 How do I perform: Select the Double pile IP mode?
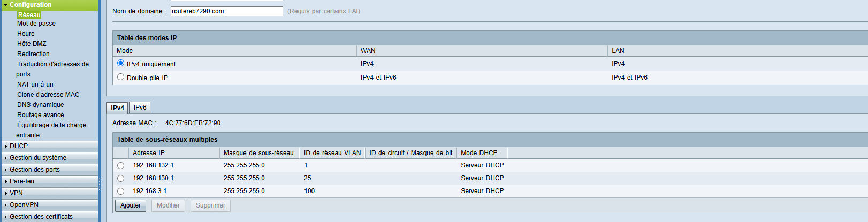click(x=120, y=77)
